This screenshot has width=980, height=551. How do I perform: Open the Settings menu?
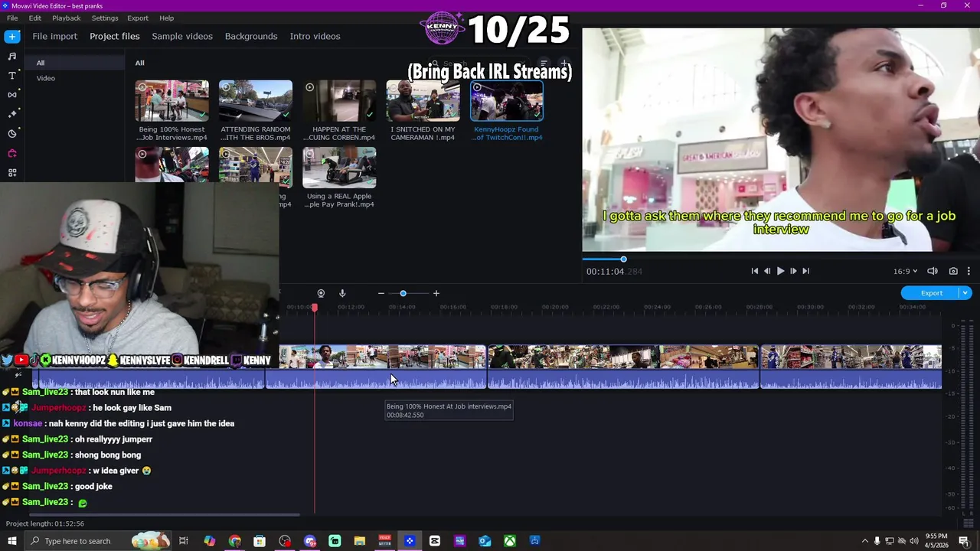tap(105, 18)
